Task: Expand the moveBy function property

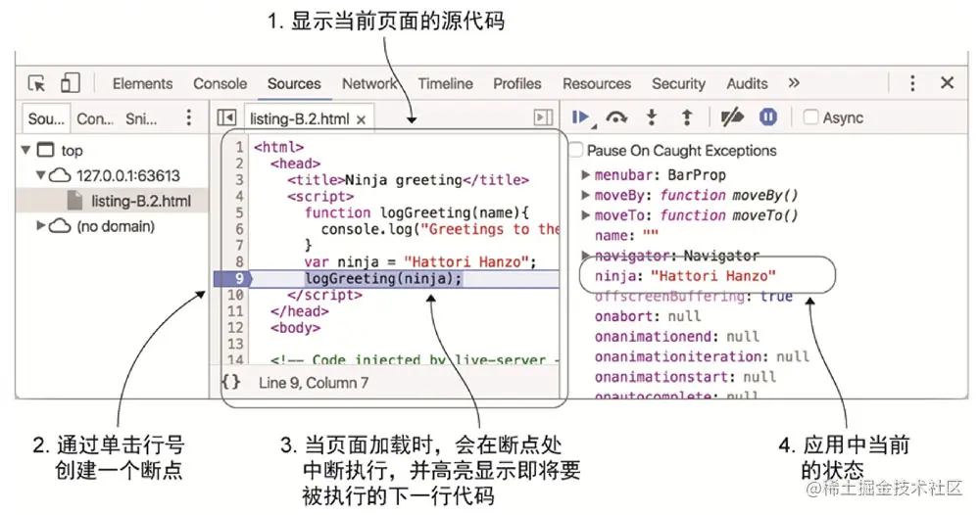Action: click(x=586, y=195)
